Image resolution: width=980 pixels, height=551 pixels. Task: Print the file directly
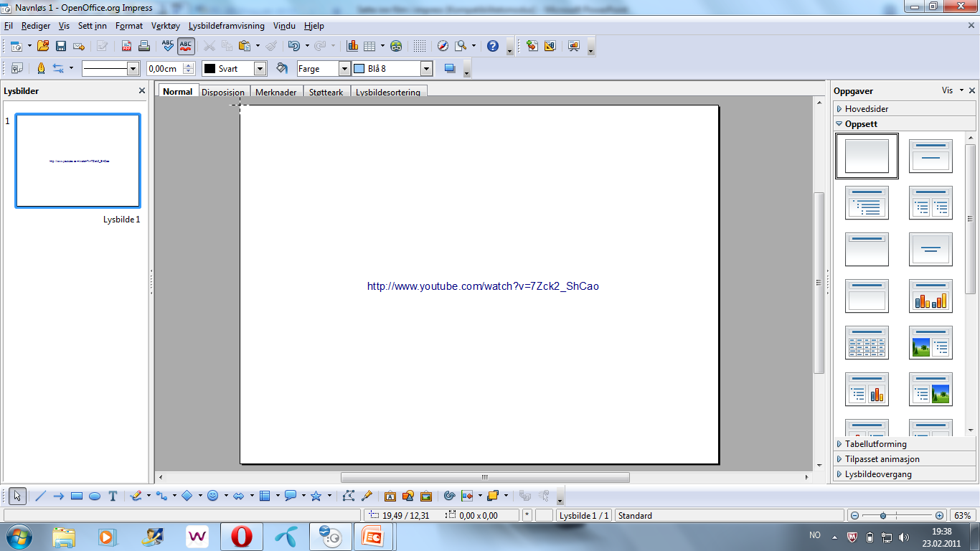[144, 46]
